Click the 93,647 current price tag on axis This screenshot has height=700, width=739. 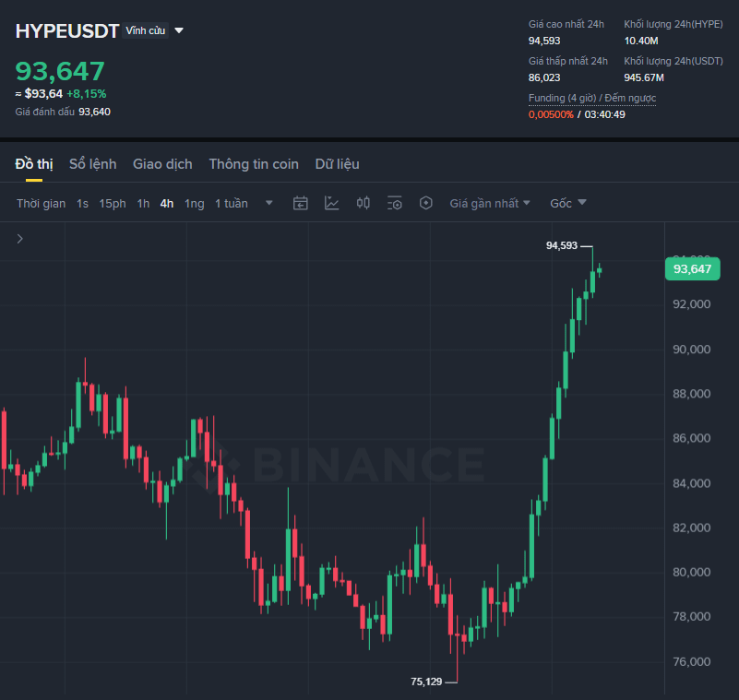coord(692,269)
